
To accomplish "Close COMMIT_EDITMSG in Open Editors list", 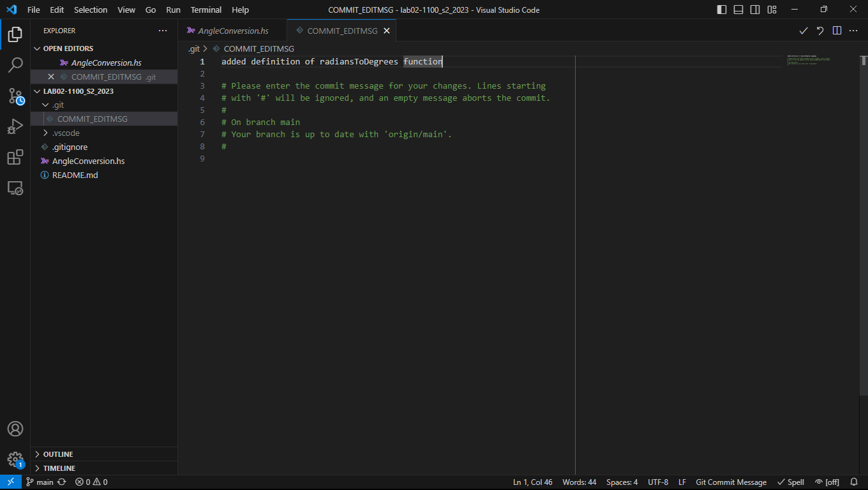I will (x=51, y=77).
